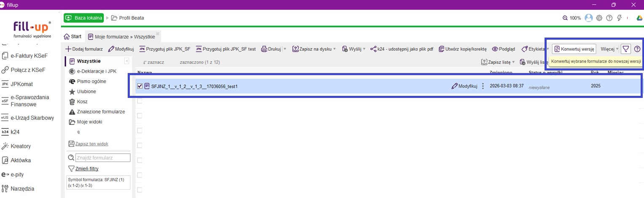644x198 pixels.
Task: Click Przygotuj plik JPK_SF test
Action: (226, 49)
